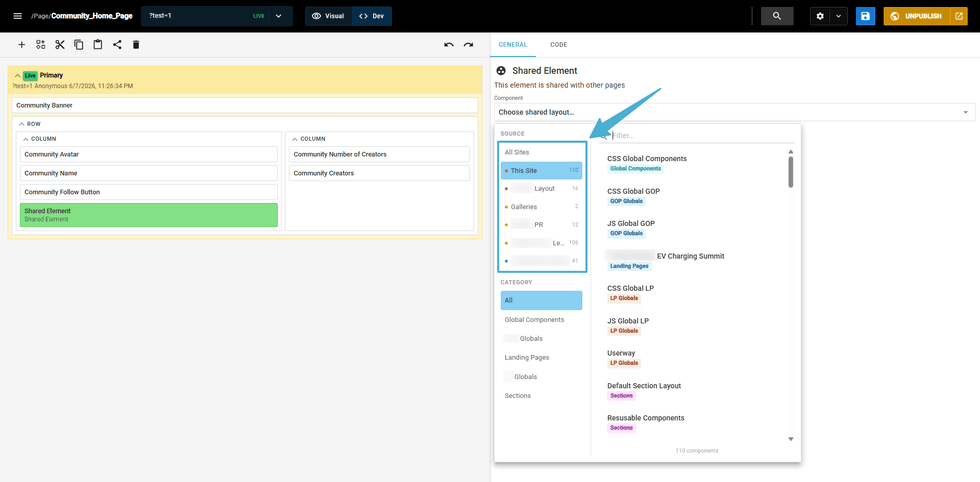Select the All category
The image size is (980, 482).
[541, 301]
